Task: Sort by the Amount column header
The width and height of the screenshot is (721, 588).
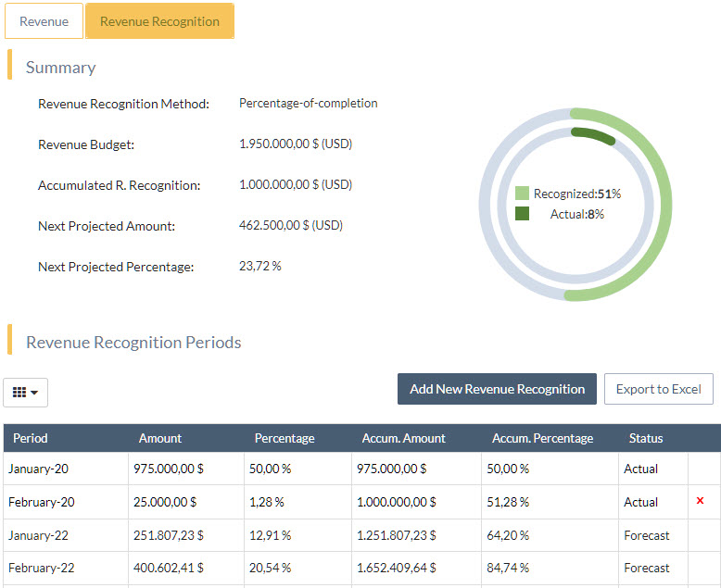Action: tap(160, 438)
